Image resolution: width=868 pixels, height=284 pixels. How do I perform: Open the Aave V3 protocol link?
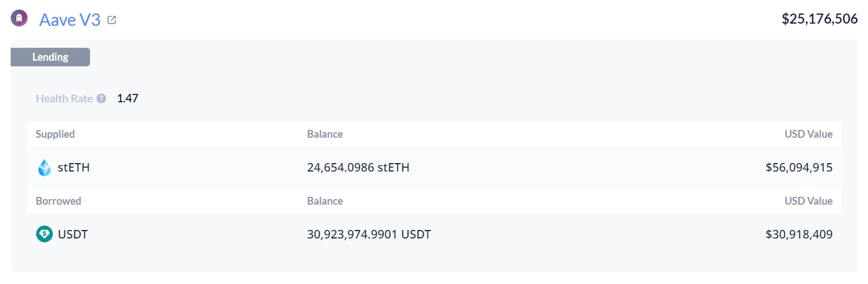70,20
